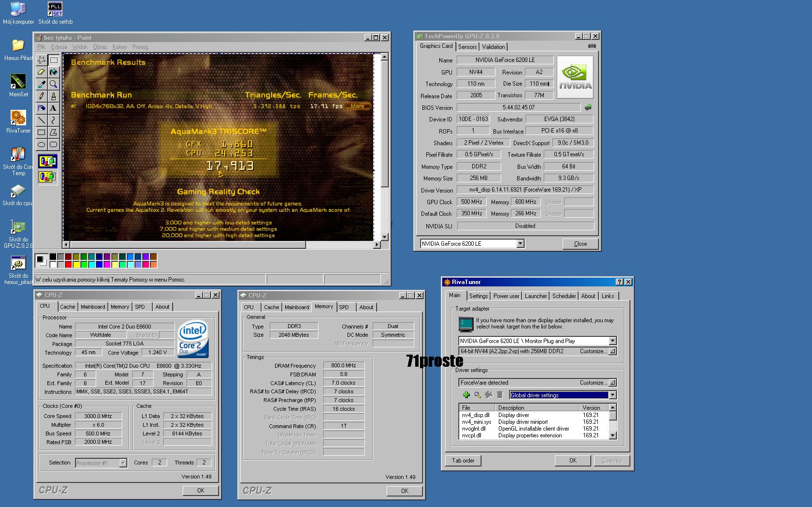
Task: Click the Close button in GPU-Z
Action: tap(580, 244)
